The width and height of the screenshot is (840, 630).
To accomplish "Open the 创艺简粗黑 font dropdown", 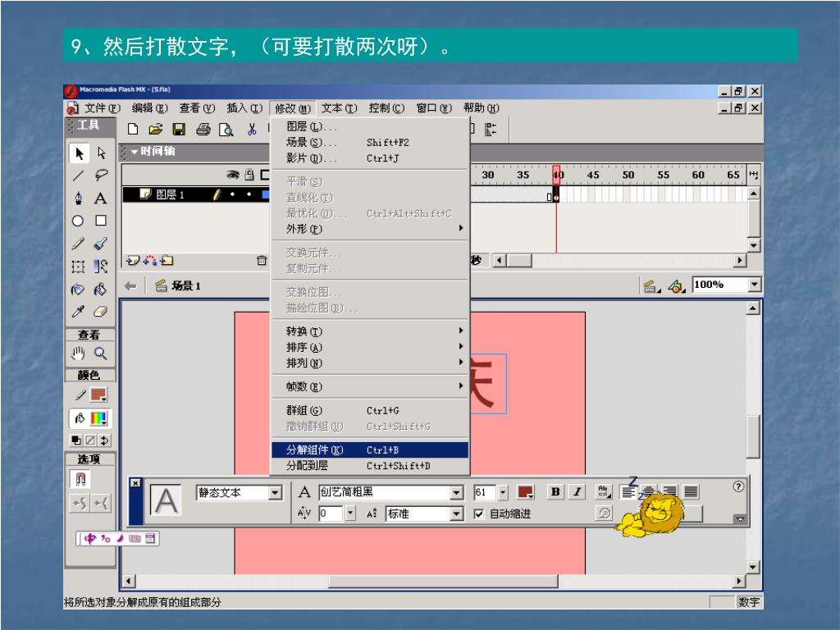I will pos(456,492).
